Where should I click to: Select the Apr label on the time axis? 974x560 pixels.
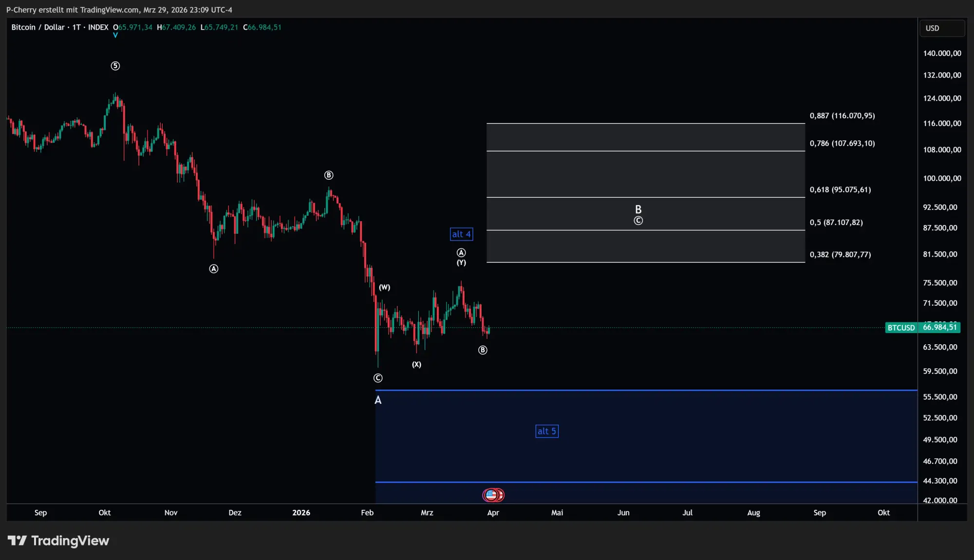pos(493,513)
